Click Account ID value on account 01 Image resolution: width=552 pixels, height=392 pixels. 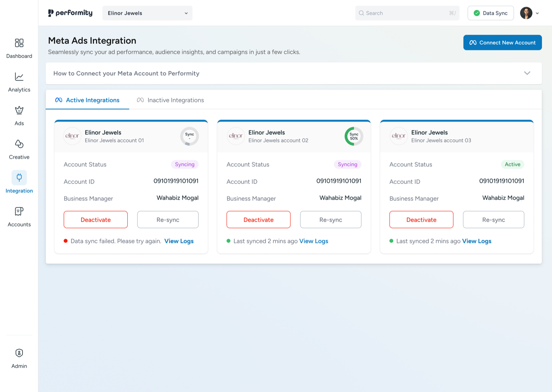coord(176,181)
